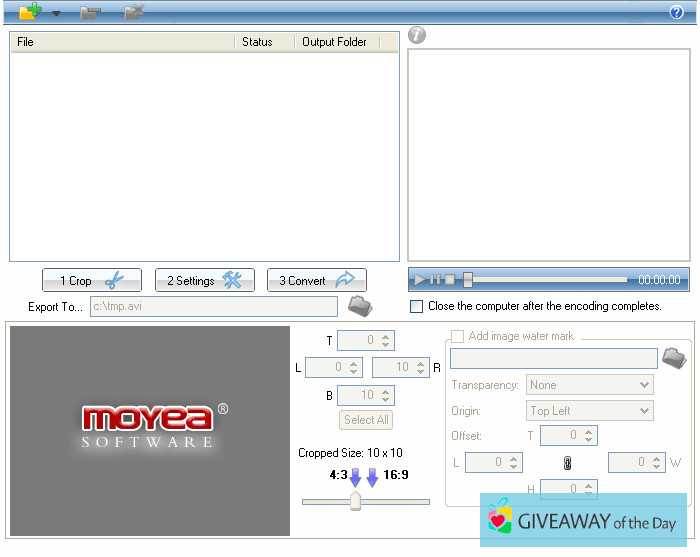Browse for a watermark image file
This screenshot has width=700, height=557.
(x=673, y=358)
